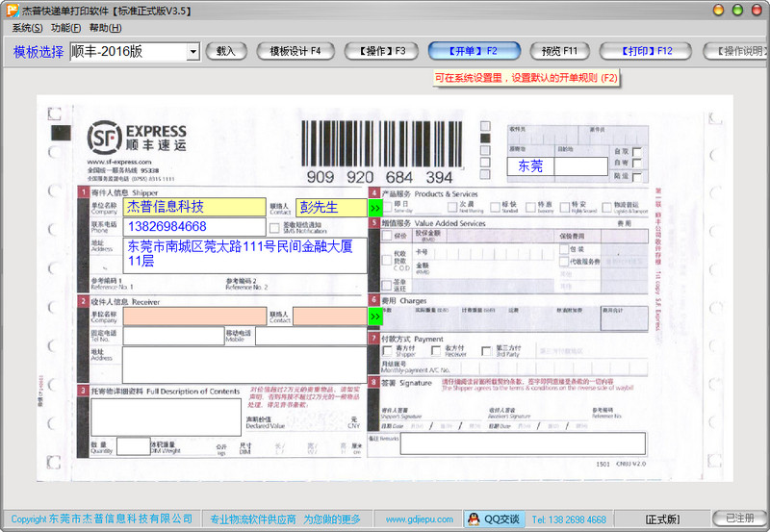Click the QQ penguin icon in status bar
770x532 pixels.
pyautogui.click(x=474, y=519)
